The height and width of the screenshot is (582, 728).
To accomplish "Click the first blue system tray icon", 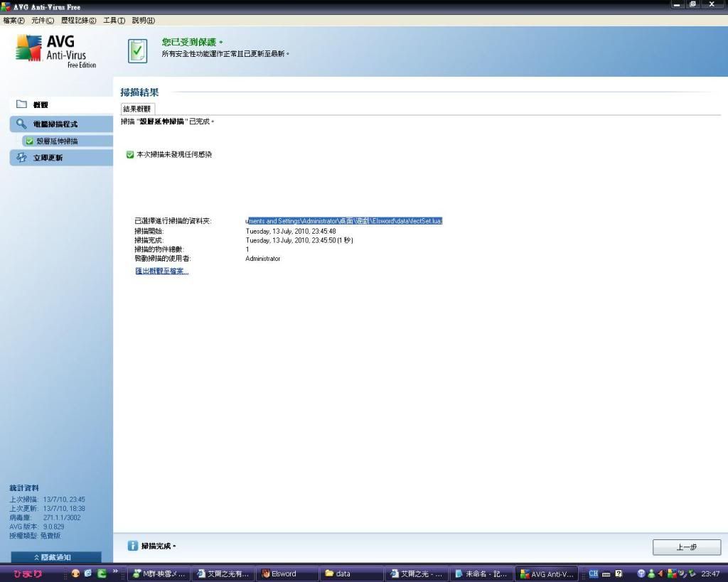I will [641, 573].
